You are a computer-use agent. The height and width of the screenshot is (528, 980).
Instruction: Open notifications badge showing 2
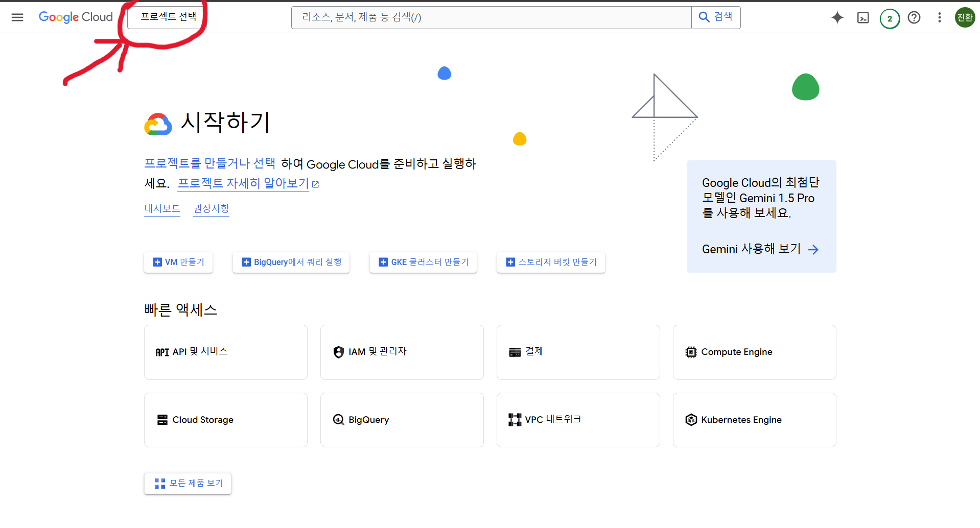point(890,18)
